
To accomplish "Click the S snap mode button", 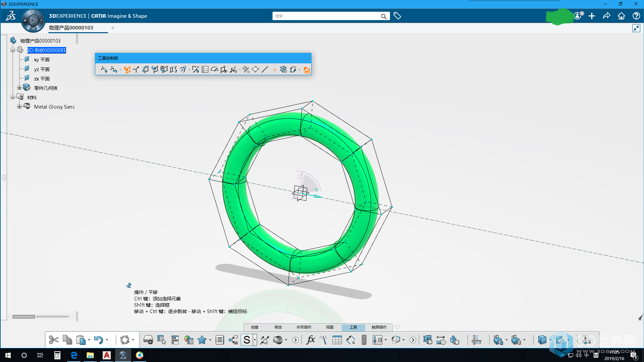I will tap(247, 340).
